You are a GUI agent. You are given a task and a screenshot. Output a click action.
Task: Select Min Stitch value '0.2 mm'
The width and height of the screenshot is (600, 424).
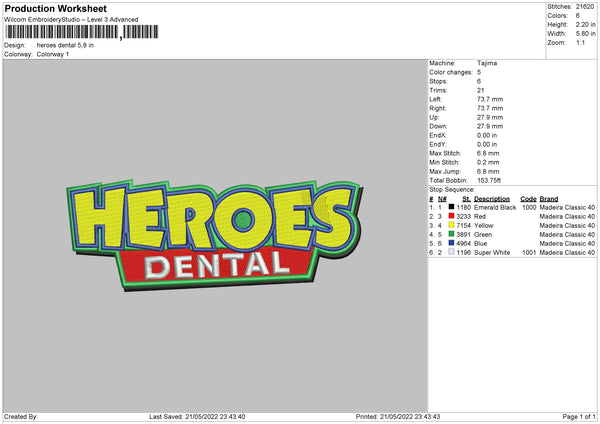point(488,162)
